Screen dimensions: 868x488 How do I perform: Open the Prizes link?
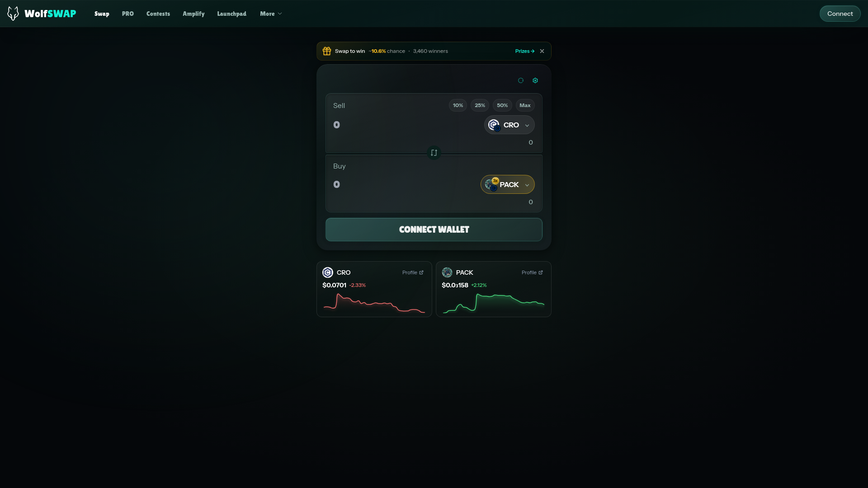pos(525,51)
